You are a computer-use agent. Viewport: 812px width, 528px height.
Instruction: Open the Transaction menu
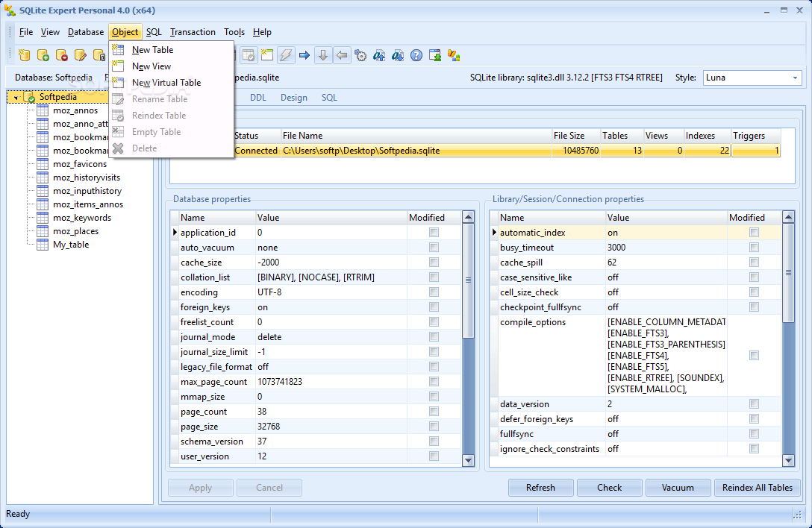pyautogui.click(x=193, y=32)
